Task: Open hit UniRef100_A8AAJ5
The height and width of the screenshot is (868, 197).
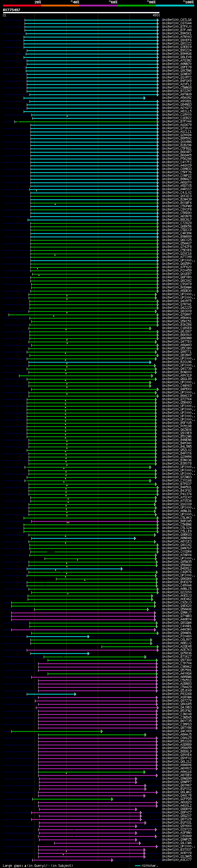Action: (x=176, y=735)
